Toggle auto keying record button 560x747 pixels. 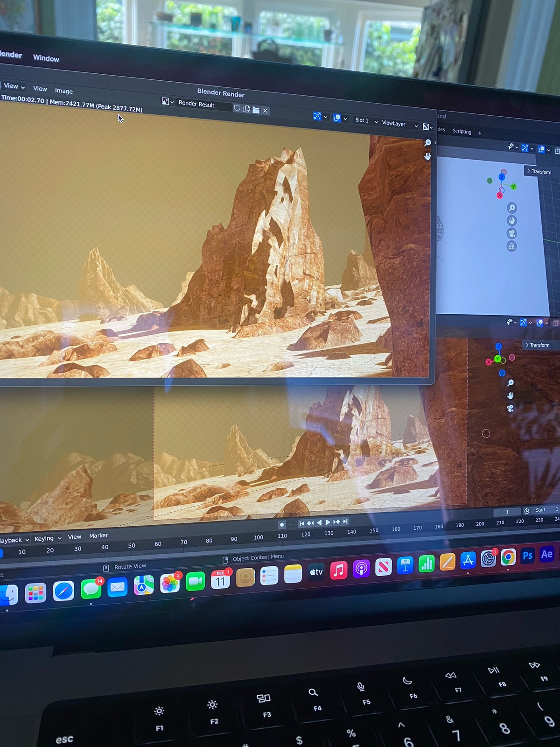click(x=281, y=524)
